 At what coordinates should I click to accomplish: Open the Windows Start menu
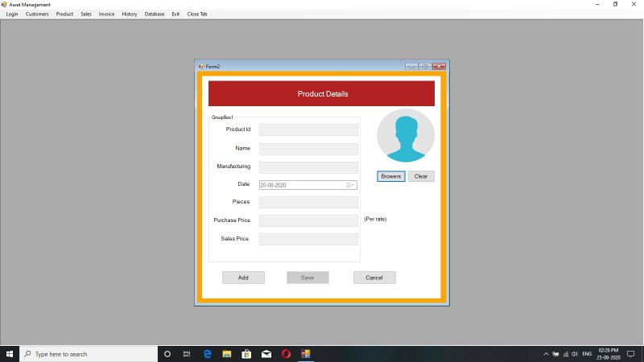10,354
